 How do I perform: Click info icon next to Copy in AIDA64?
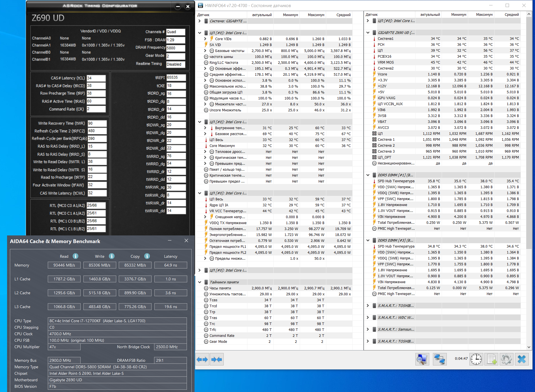coord(147,256)
